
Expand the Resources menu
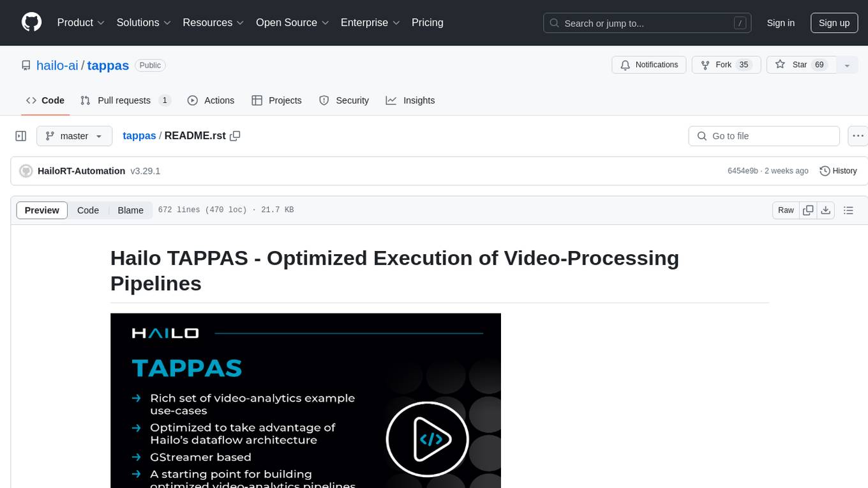pos(213,22)
